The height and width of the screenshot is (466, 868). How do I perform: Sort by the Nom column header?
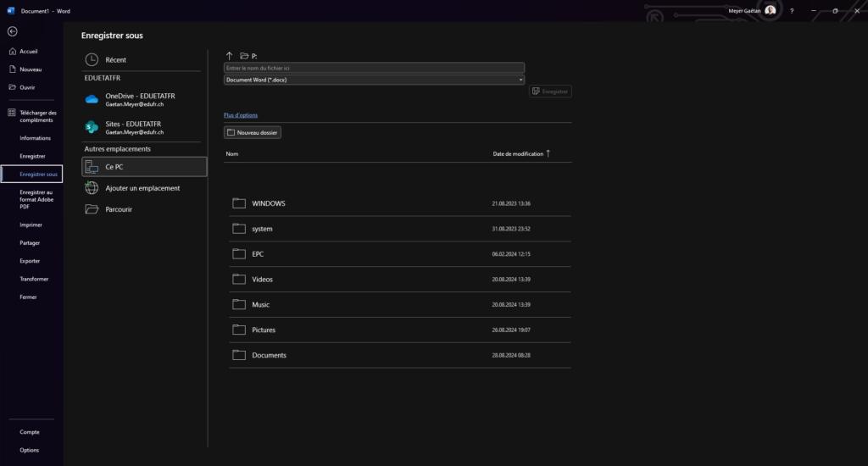(232, 154)
